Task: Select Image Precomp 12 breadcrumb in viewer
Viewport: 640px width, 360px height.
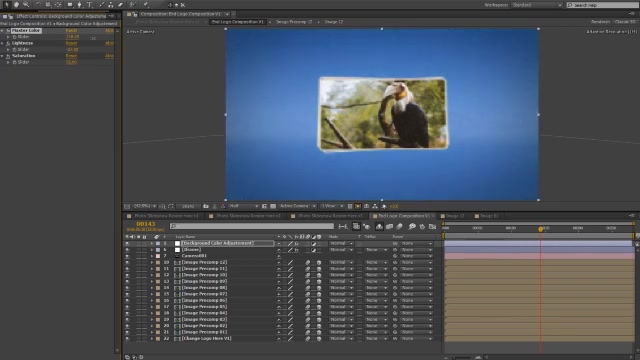Action: tap(294, 22)
